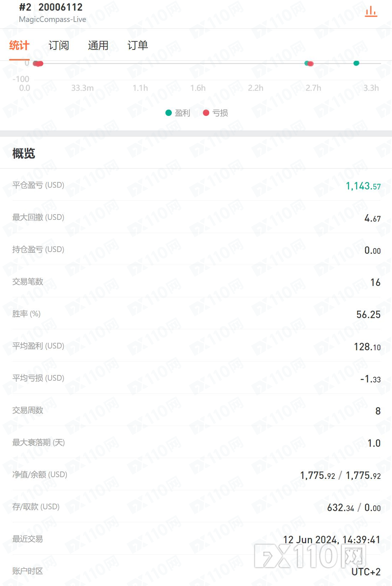Select the 平仓盈亏 value 1,143.57
The width and height of the screenshot is (392, 586).
[x=363, y=186]
